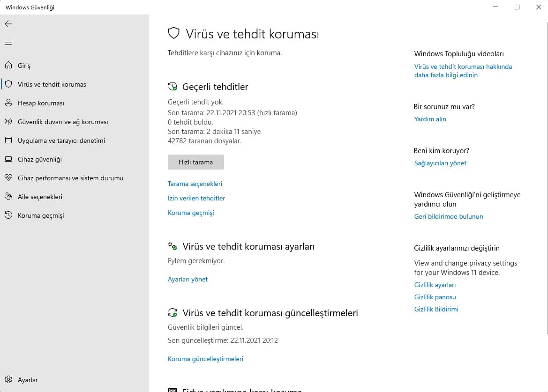Click text "Son tarama: 2 dakika 11 saniye"

(x=214, y=132)
